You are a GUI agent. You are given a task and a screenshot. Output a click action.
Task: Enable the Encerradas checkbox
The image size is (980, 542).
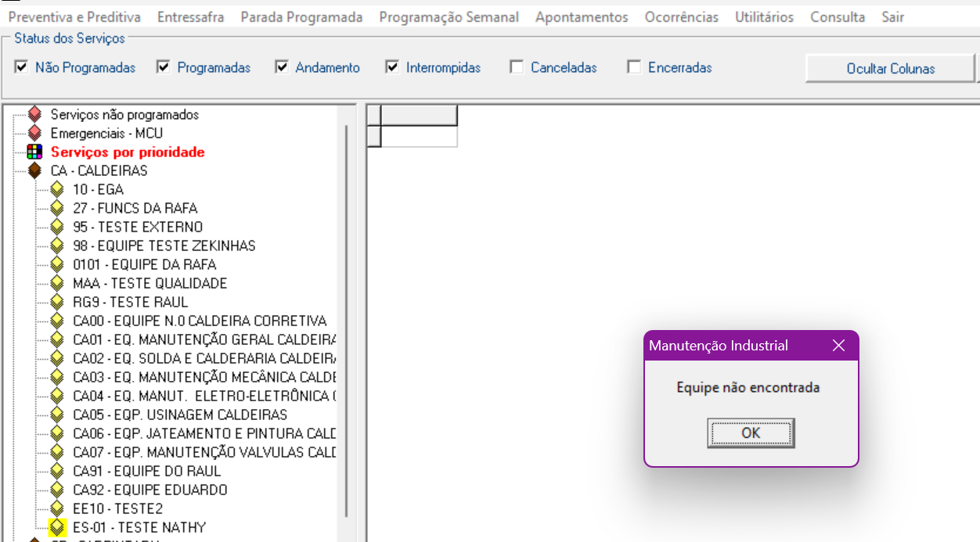(x=634, y=67)
